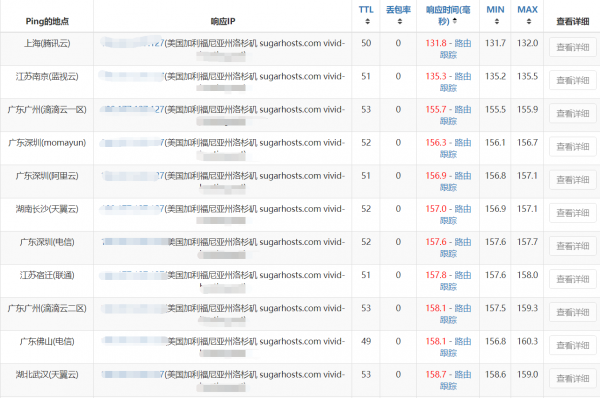Open 查看详细 for 广东深圳(电信)
This screenshot has height=398, width=600.
coord(572,246)
